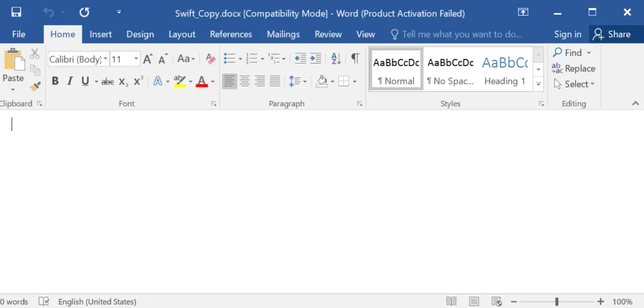644x308 pixels.
Task: Save the document with the floppy icon
Action: (x=16, y=13)
